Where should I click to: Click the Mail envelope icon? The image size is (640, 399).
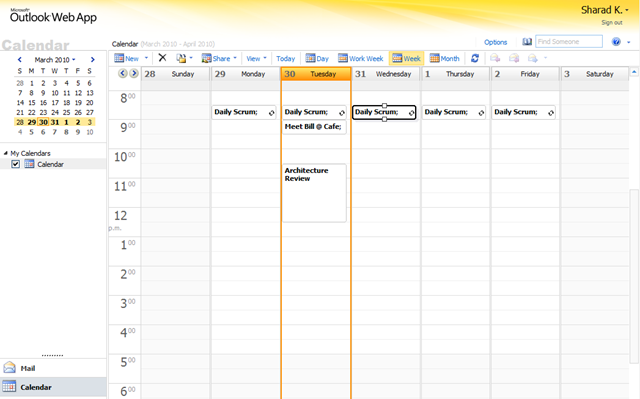click(9, 368)
